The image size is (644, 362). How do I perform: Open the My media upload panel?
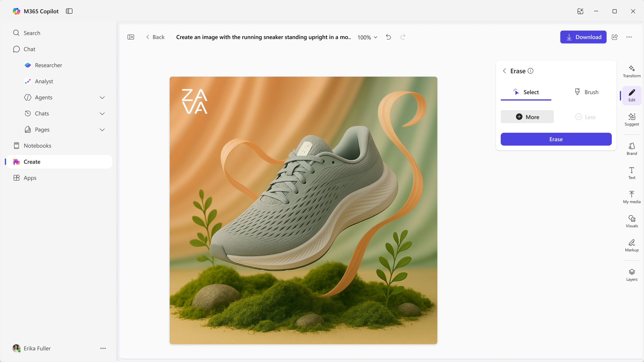[631, 197]
